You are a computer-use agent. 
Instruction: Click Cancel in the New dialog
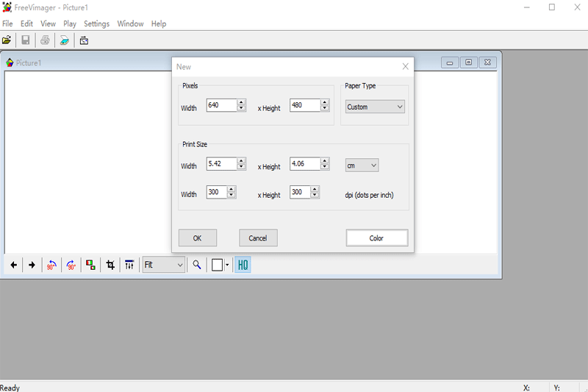coord(258,238)
